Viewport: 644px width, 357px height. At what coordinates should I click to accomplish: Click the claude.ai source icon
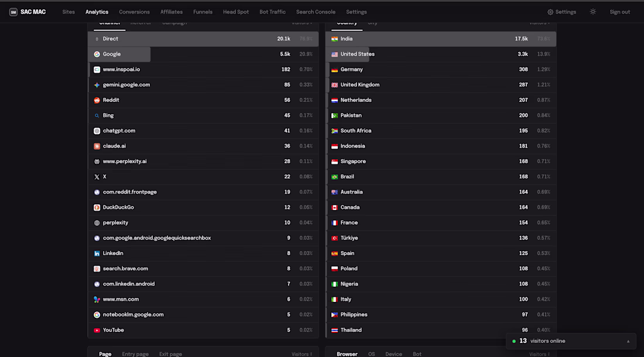click(x=97, y=146)
